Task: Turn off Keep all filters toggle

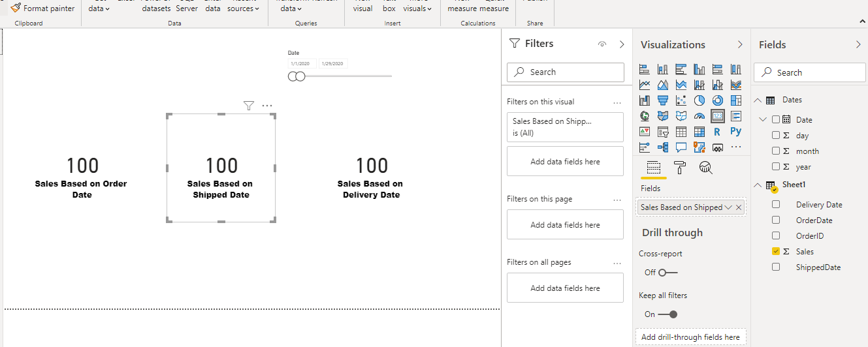Action: point(668,314)
